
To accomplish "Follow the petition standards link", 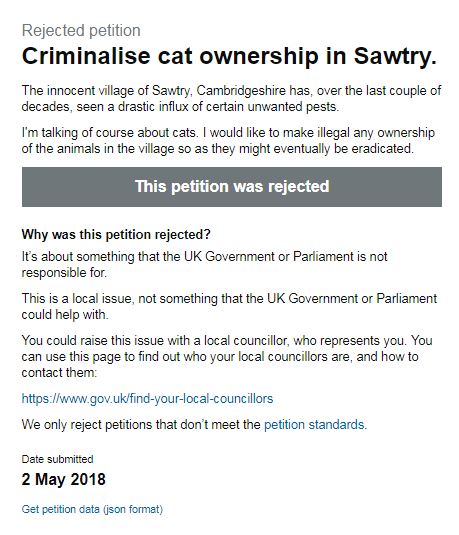I will 314,425.
